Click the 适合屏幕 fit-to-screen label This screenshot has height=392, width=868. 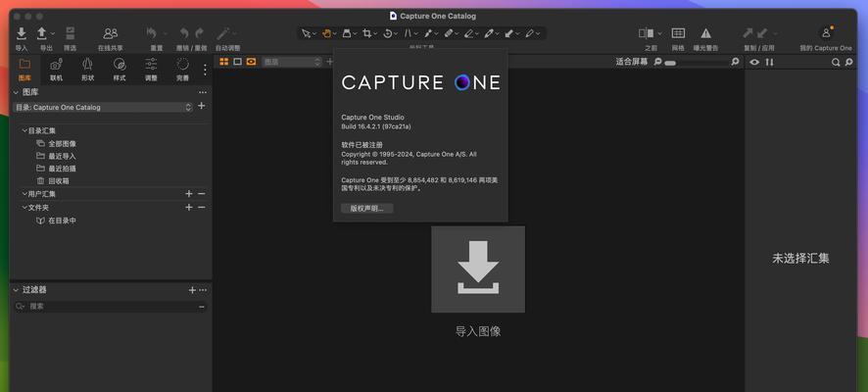pyautogui.click(x=632, y=62)
